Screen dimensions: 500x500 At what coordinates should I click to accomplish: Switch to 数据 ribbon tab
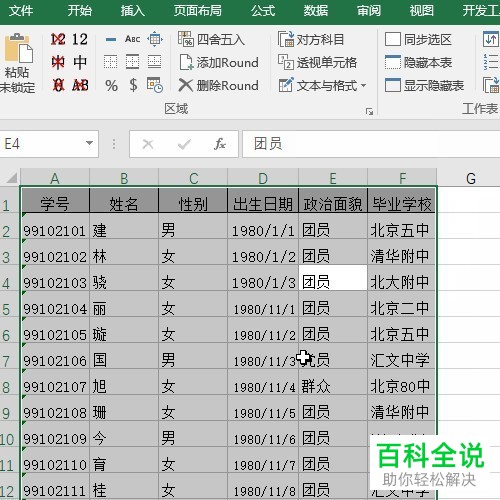[x=316, y=11]
